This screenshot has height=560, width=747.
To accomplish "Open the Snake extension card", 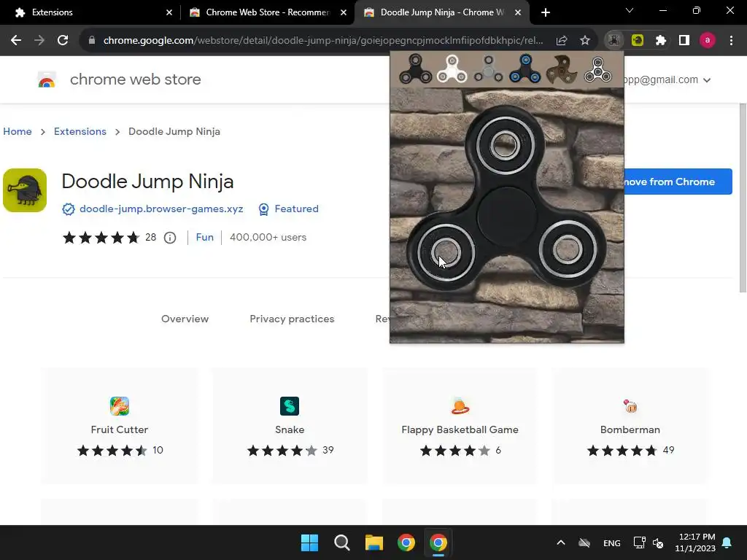I will 290,426.
